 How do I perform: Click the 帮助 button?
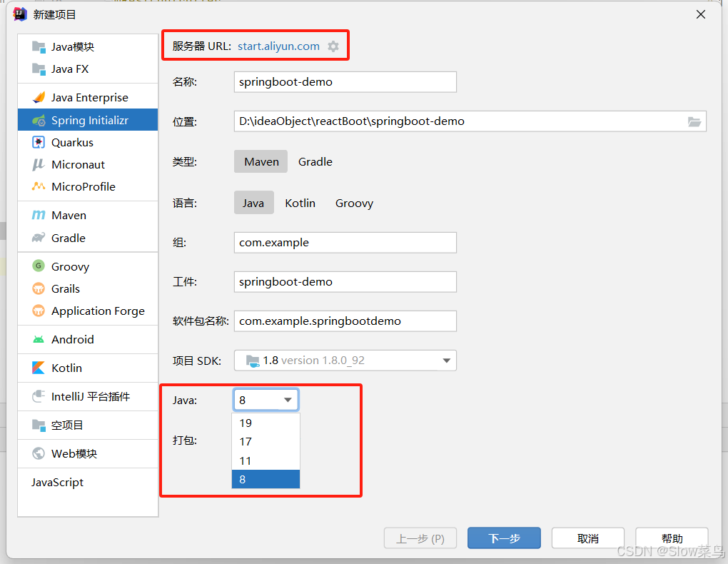point(672,538)
